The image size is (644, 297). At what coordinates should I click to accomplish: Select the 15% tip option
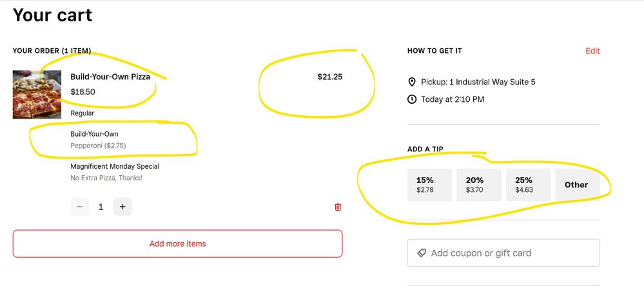coord(430,185)
